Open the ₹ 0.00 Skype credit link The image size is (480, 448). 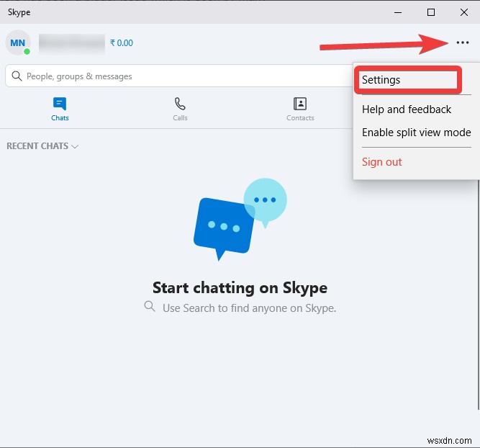(122, 43)
